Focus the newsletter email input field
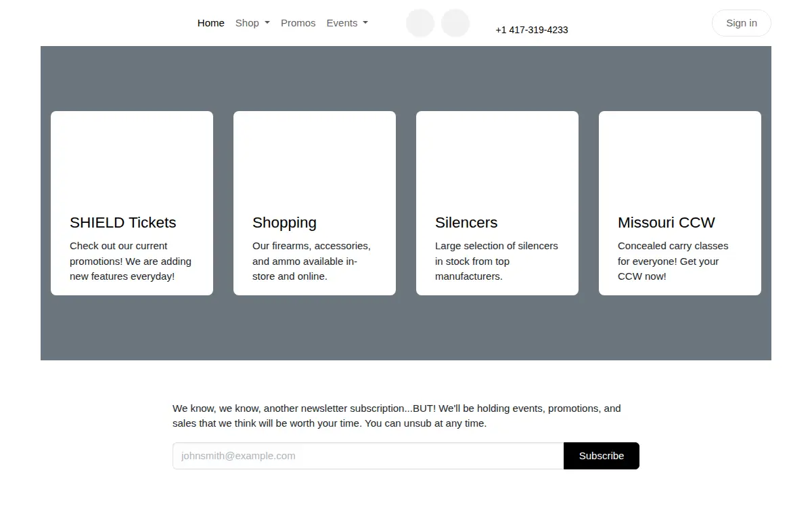Image resolution: width=812 pixels, height=508 pixels. coord(368,456)
